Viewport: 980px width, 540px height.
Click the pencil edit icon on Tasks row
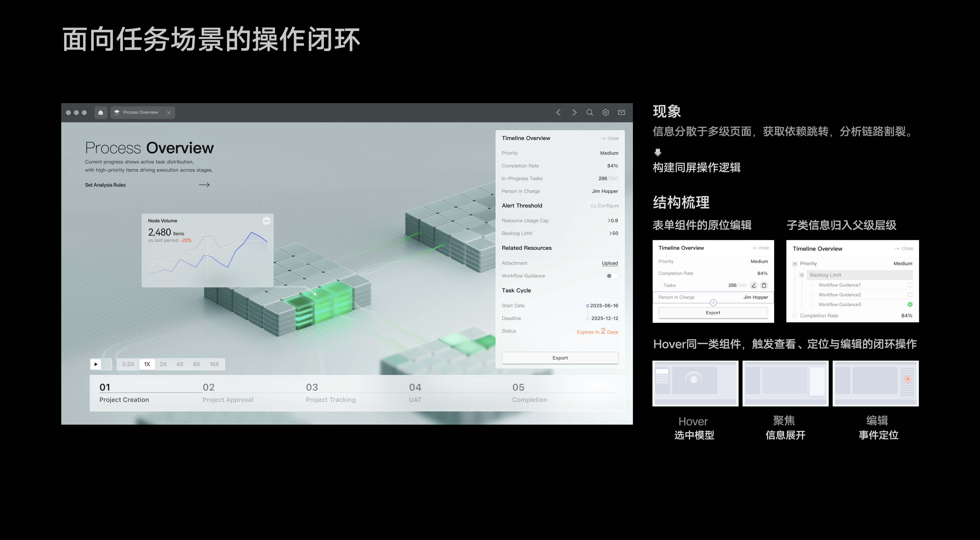[754, 285]
